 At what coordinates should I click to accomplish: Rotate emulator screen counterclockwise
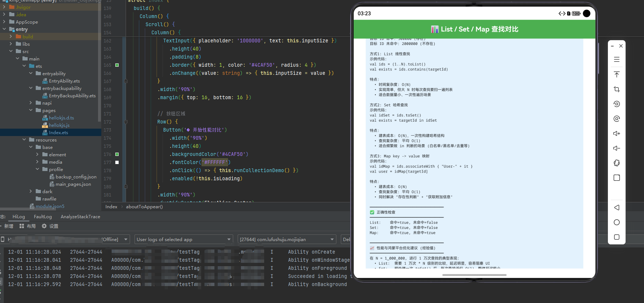pyautogui.click(x=617, y=104)
